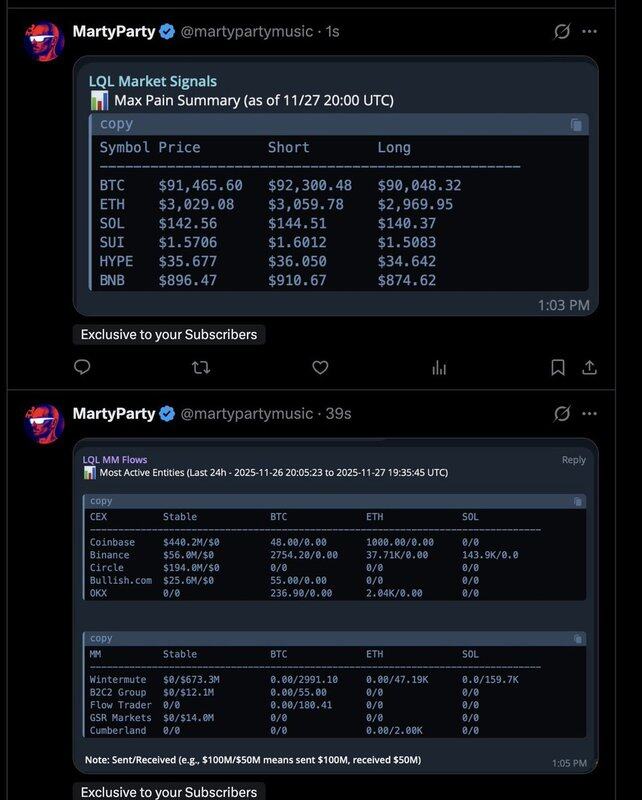Repost the Max Pain Summary post
The height and width of the screenshot is (800, 642).
200,368
